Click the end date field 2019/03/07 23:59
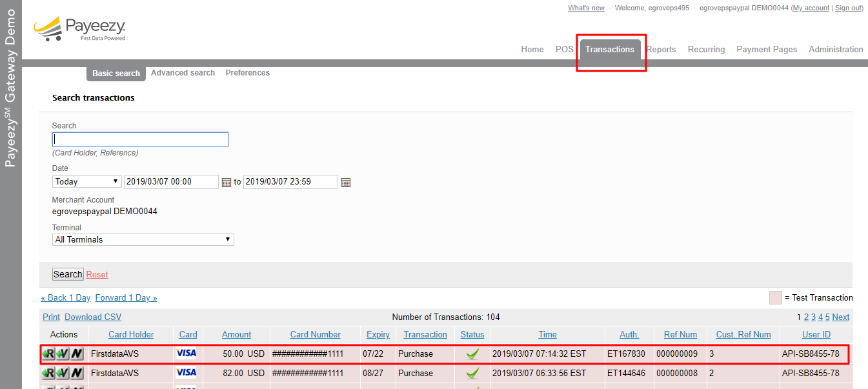Screen dimensions: 868x389 pyautogui.click(x=290, y=182)
